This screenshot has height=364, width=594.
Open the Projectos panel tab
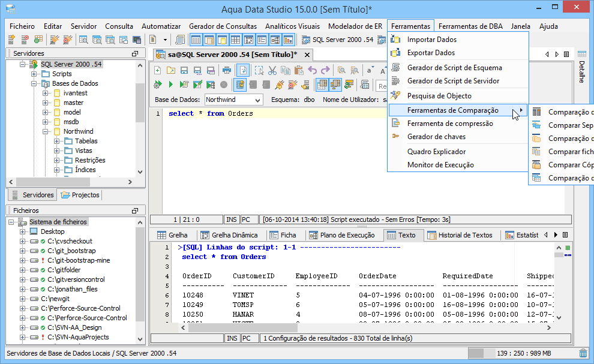coord(80,195)
